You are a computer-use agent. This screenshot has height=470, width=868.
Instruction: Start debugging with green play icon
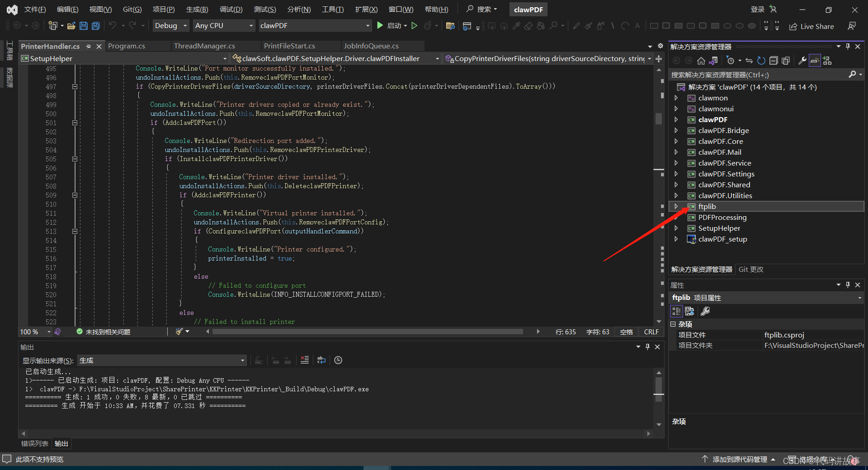point(380,26)
